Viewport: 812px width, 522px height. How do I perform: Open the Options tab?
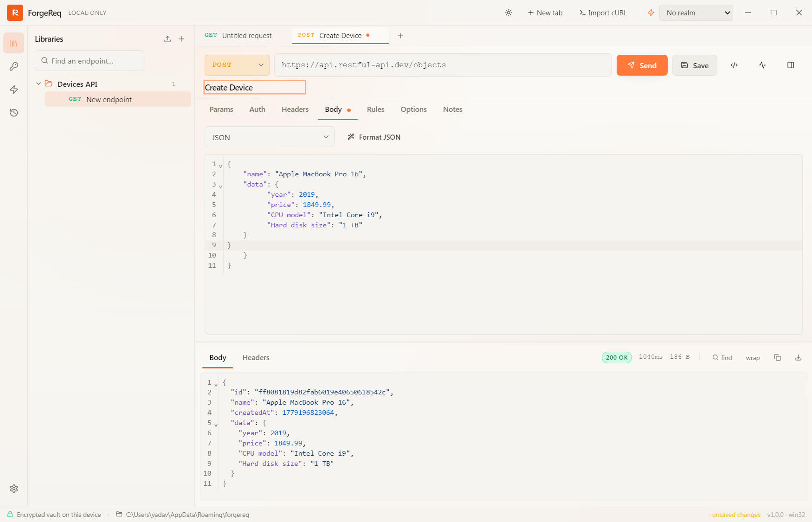pyautogui.click(x=413, y=110)
